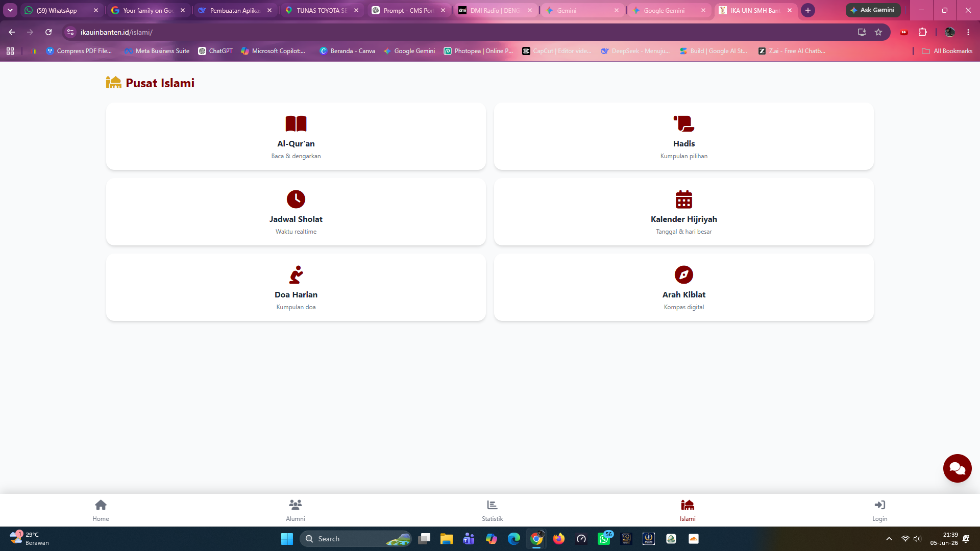Viewport: 980px width, 551px height.
Task: Open the Jadwal Sholat clock icon
Action: pos(296,199)
